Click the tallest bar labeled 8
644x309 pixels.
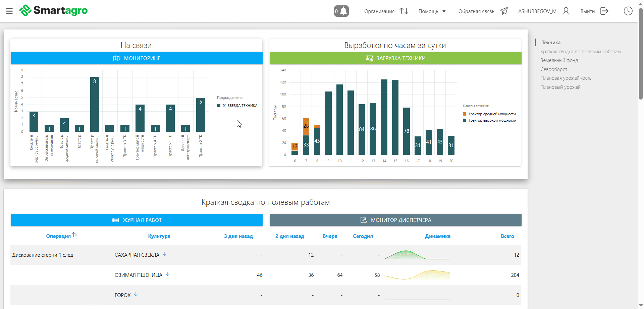(95, 104)
